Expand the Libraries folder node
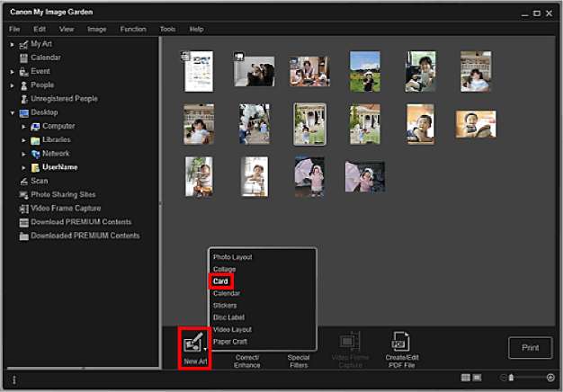Screen dimensions: 563x392 (x=24, y=140)
